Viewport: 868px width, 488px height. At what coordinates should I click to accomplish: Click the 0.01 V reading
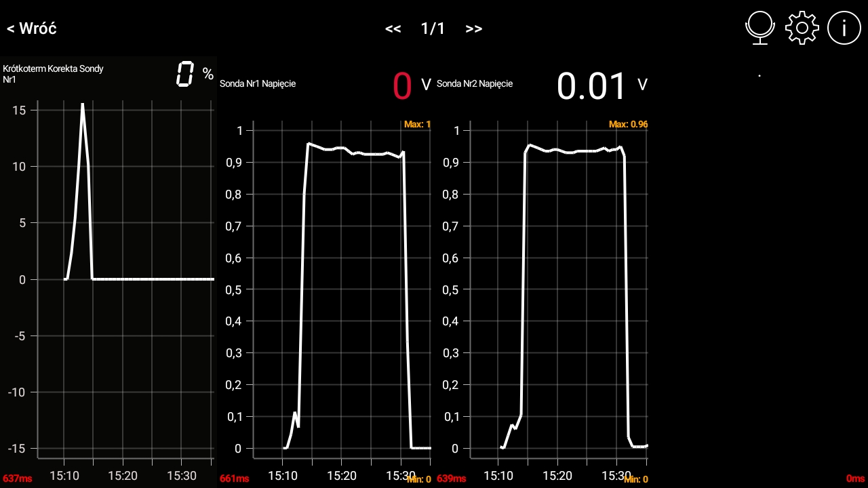[592, 86]
